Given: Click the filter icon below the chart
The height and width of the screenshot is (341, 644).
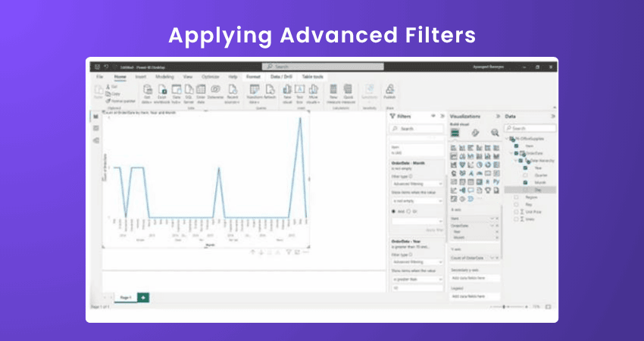Looking at the screenshot, I should point(289,252).
